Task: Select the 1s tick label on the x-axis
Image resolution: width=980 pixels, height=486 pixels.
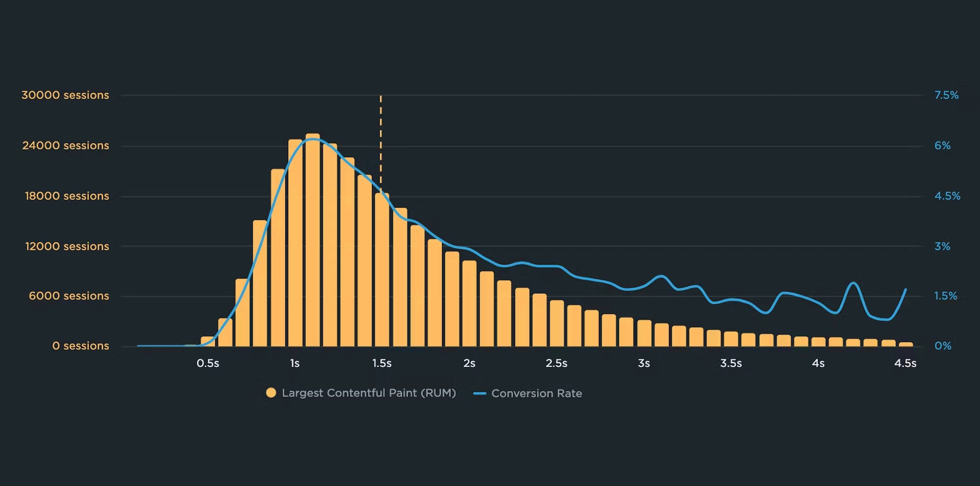Action: [294, 364]
